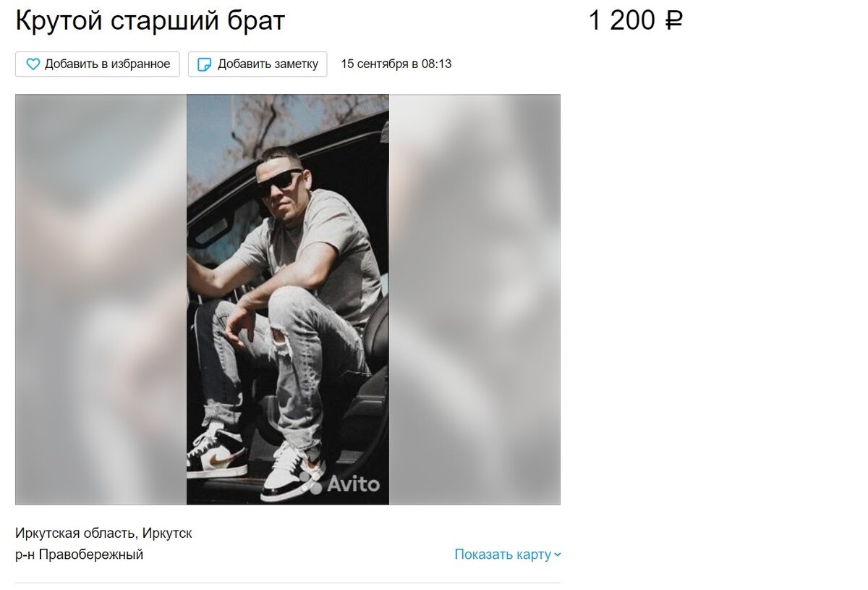Click the blurred right side of gallery
The width and height of the screenshot is (868, 590).
pyautogui.click(x=475, y=299)
